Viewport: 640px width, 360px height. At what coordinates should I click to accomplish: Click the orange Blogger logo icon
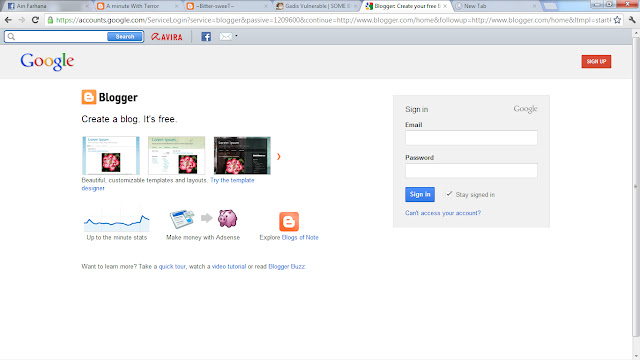tap(89, 97)
